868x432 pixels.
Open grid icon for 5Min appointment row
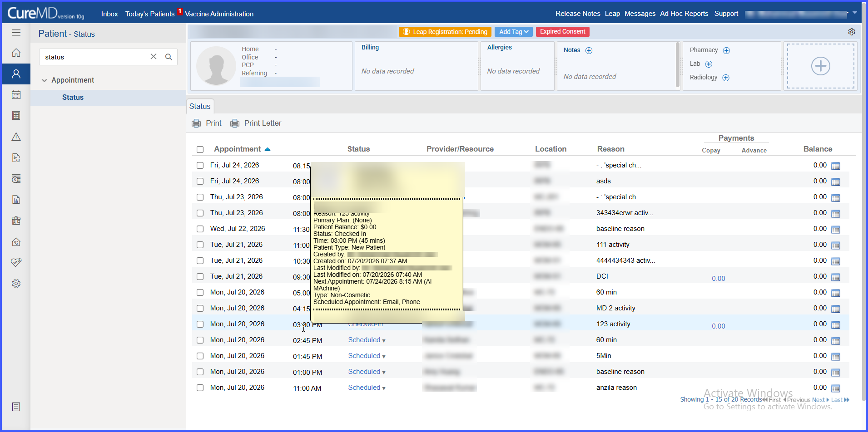[836, 357]
